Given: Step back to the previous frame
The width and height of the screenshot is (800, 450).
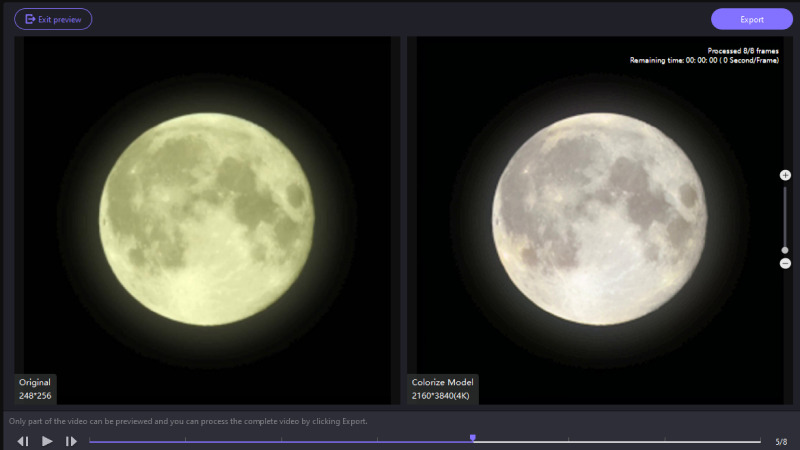Looking at the screenshot, I should pos(23,441).
